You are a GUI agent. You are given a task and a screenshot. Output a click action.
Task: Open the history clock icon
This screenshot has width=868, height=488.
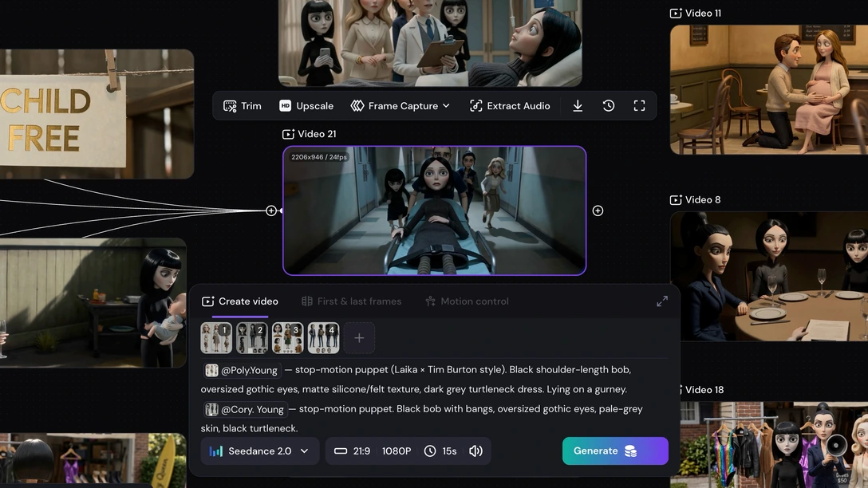(609, 106)
